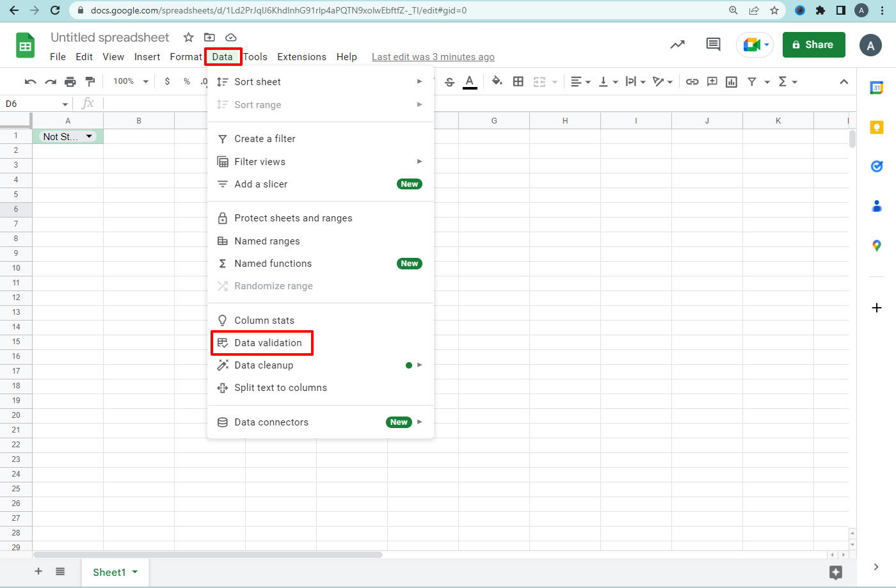Open the activity dashboard trend icon
The image size is (896, 588).
point(677,45)
